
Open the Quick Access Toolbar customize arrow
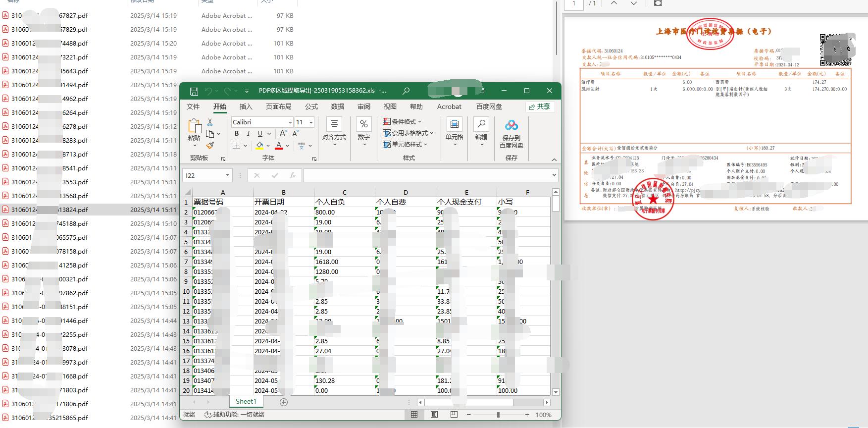click(247, 91)
